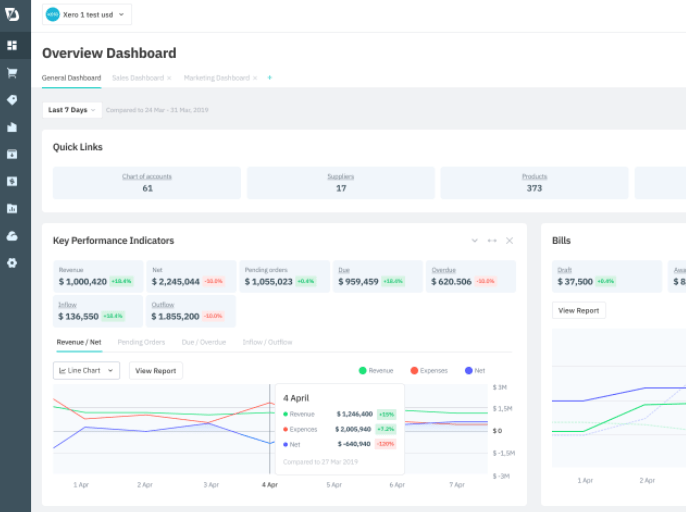Open the price tag sidebar icon
The width and height of the screenshot is (686, 512).
tap(12, 100)
